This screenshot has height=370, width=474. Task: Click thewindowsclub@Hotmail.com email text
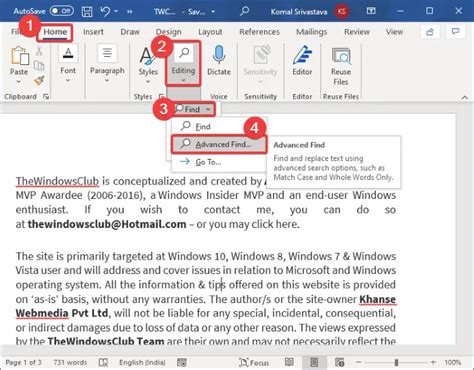point(107,224)
